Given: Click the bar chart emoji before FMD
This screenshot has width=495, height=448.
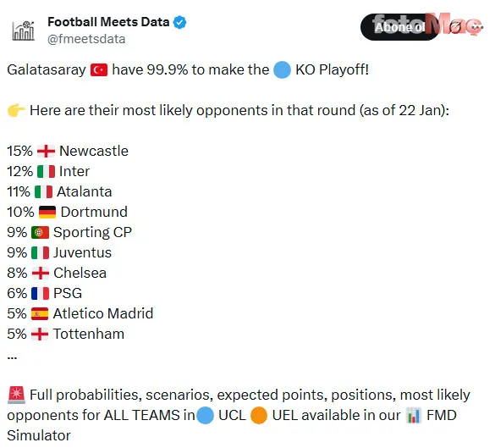Looking at the screenshot, I should click(x=414, y=415).
